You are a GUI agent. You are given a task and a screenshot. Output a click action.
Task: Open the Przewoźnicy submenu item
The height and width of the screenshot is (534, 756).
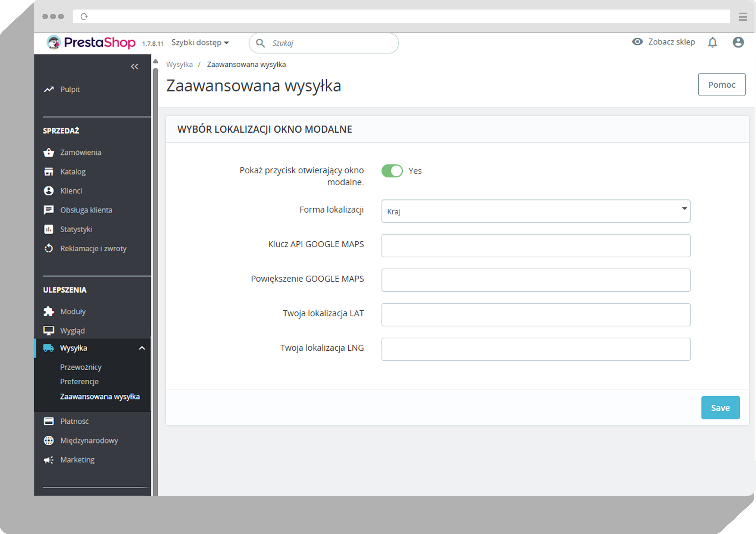[81, 367]
